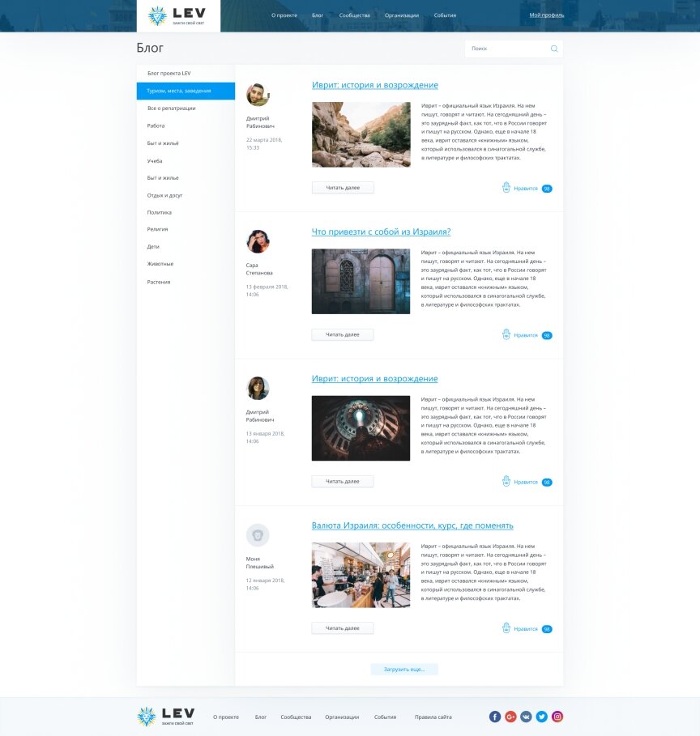Click Читать далее under Что привезти post
Screen dimensions: 700x736
click(343, 334)
